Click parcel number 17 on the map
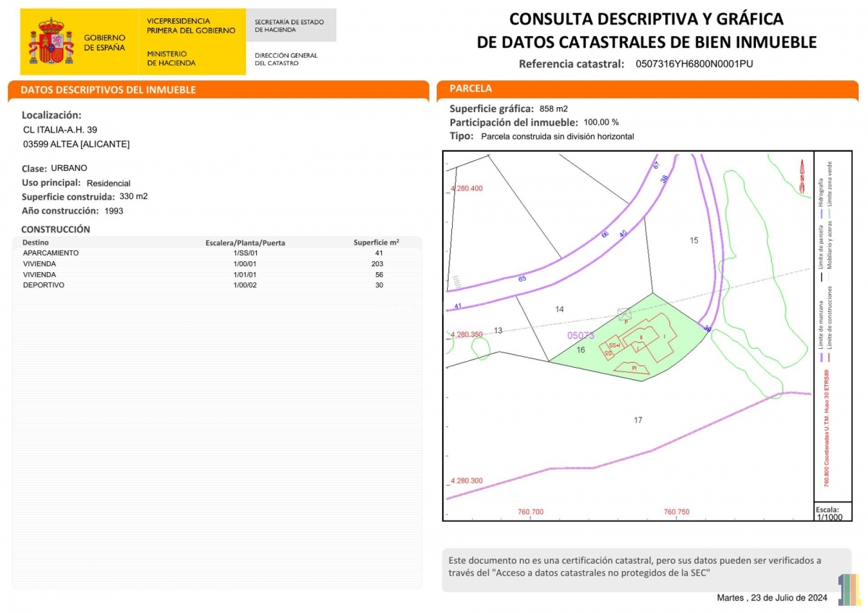Viewport: 868px width, 613px height. pyautogui.click(x=638, y=420)
